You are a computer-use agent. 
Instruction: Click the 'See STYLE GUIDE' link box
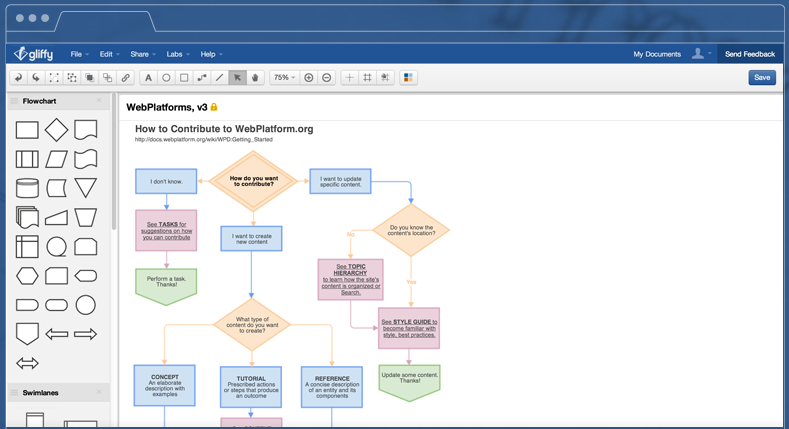pyautogui.click(x=409, y=328)
